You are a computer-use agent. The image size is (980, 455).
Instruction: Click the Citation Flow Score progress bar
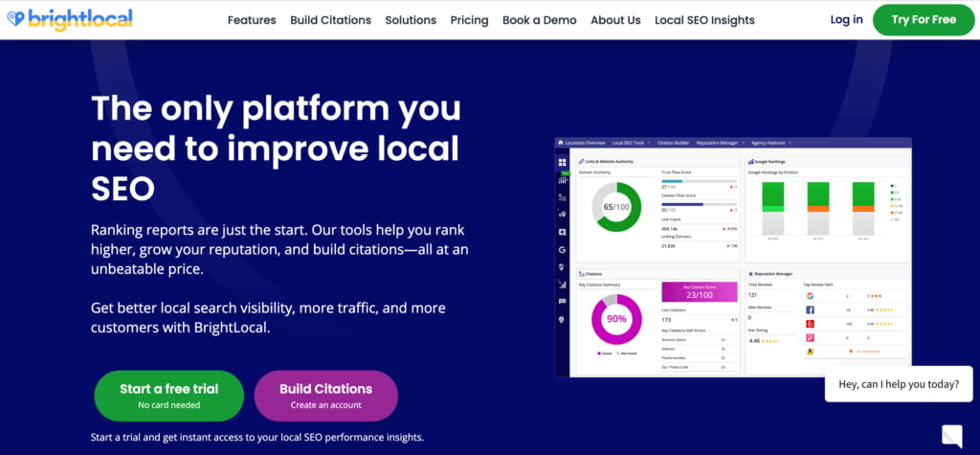pos(700,204)
